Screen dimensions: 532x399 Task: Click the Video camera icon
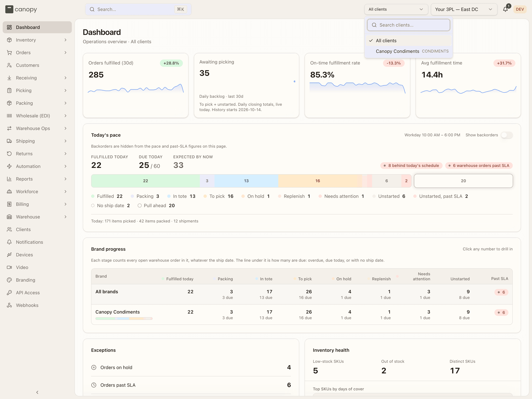coord(9,267)
